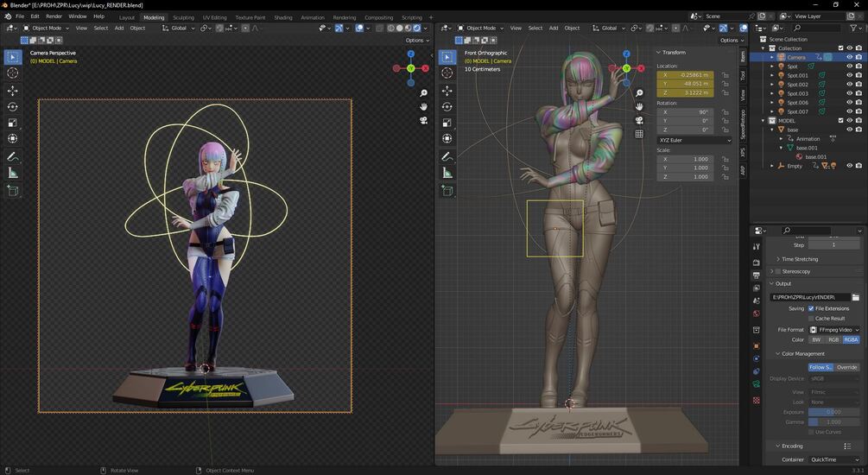Click the Select Box tool in left viewport

pyautogui.click(x=13, y=57)
